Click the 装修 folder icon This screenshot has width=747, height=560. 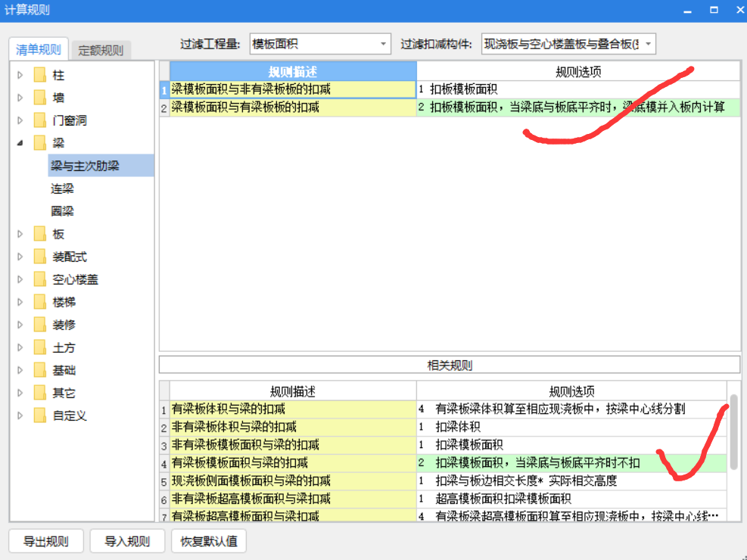40,325
